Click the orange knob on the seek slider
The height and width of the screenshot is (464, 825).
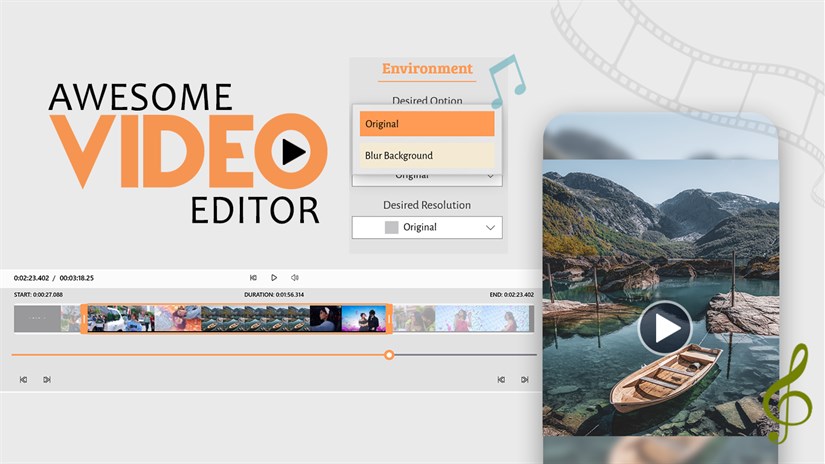(389, 355)
